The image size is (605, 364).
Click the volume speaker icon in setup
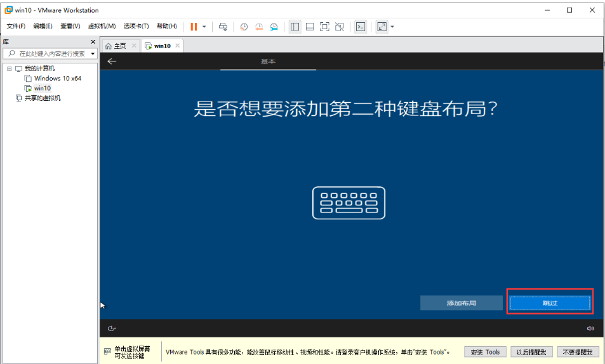590,328
